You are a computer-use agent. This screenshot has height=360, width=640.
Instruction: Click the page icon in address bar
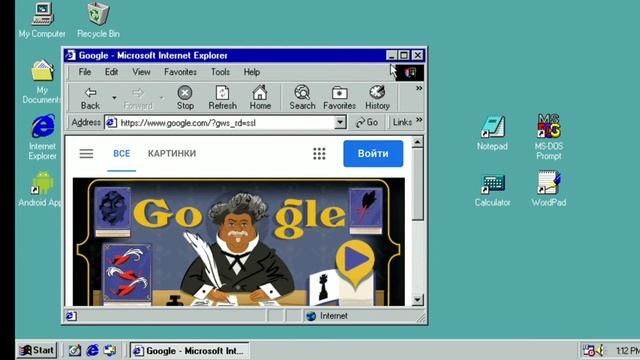coord(111,122)
